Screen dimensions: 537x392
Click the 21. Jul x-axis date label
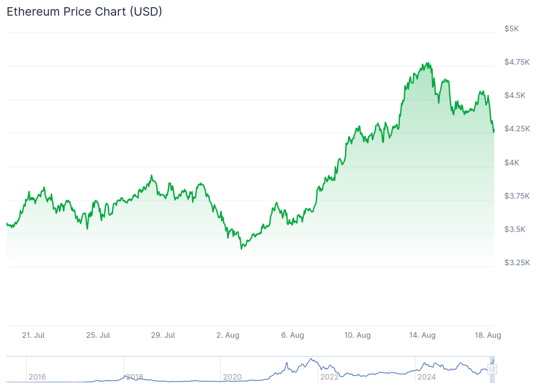pos(34,335)
